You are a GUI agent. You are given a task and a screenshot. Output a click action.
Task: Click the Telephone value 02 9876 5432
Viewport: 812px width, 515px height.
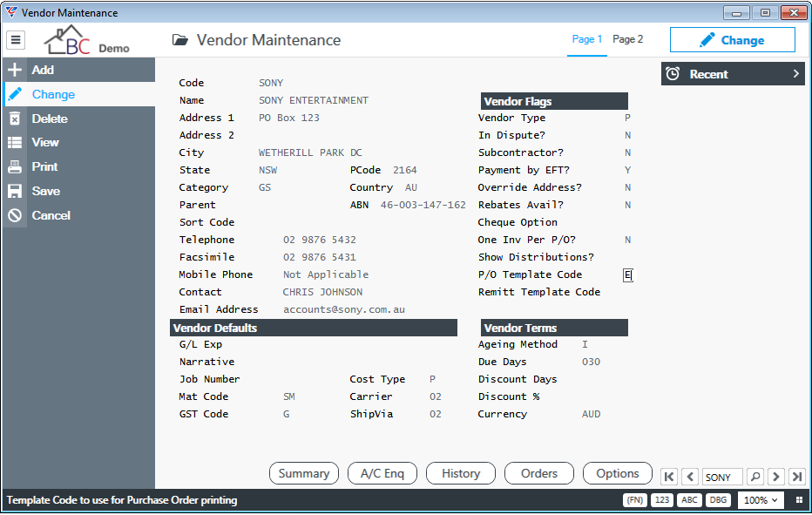point(320,240)
